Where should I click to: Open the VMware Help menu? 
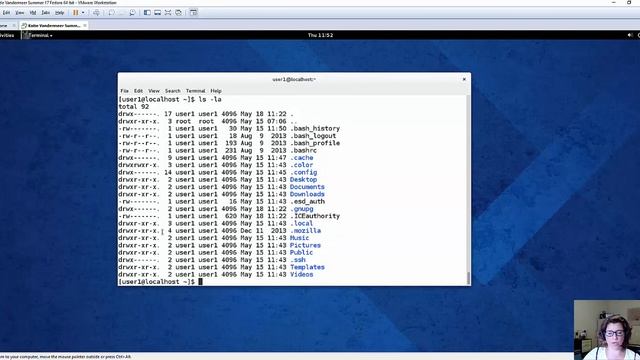click(x=60, y=13)
